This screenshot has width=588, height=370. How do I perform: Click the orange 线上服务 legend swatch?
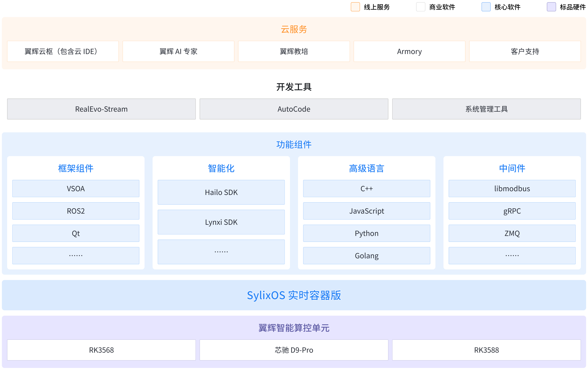point(355,7)
